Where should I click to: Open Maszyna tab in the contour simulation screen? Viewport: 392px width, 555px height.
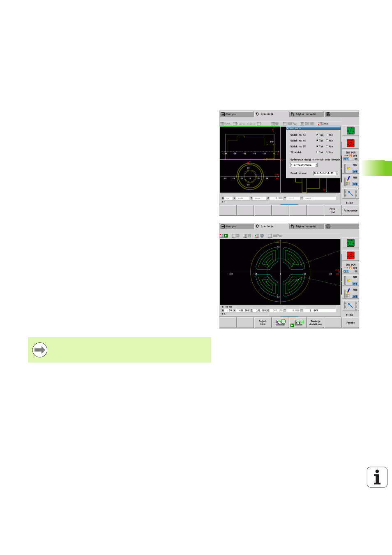click(x=237, y=227)
